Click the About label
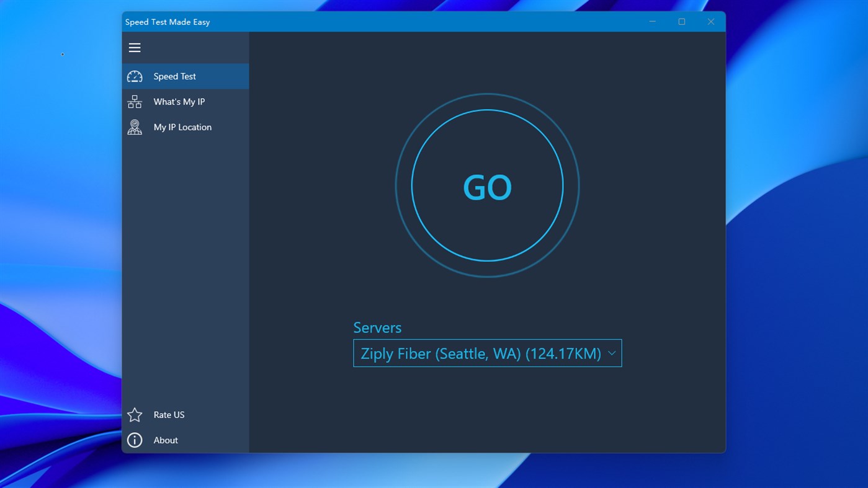 coord(165,440)
